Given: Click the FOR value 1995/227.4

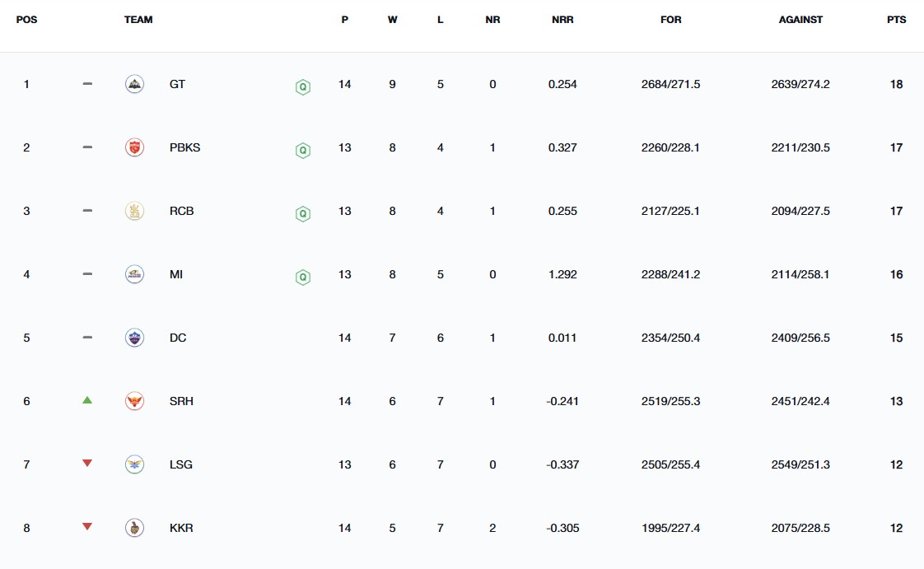Looking at the screenshot, I should (x=670, y=528).
